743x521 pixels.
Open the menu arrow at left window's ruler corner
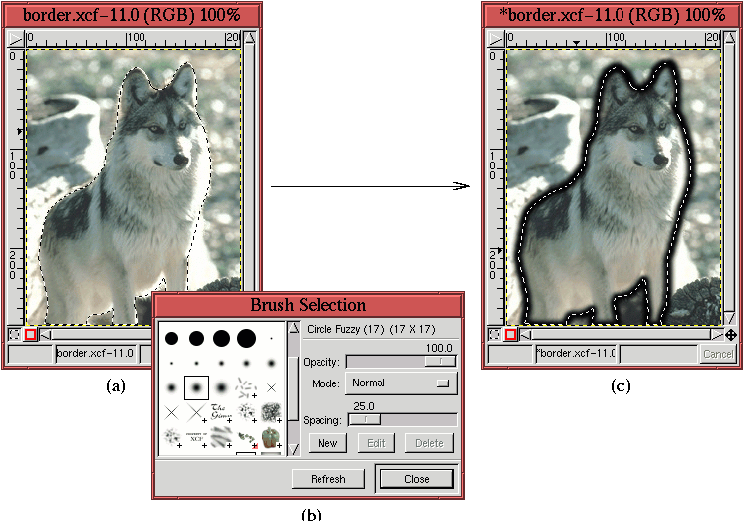(14, 38)
